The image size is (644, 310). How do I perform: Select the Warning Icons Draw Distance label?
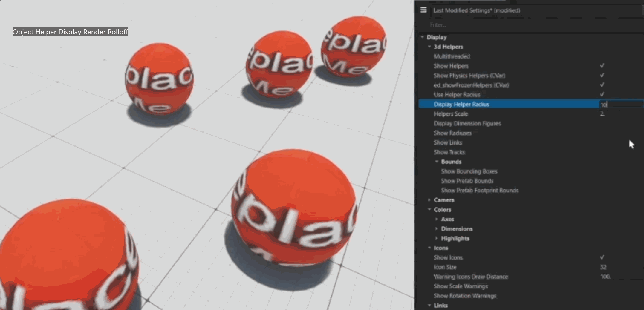471,277
